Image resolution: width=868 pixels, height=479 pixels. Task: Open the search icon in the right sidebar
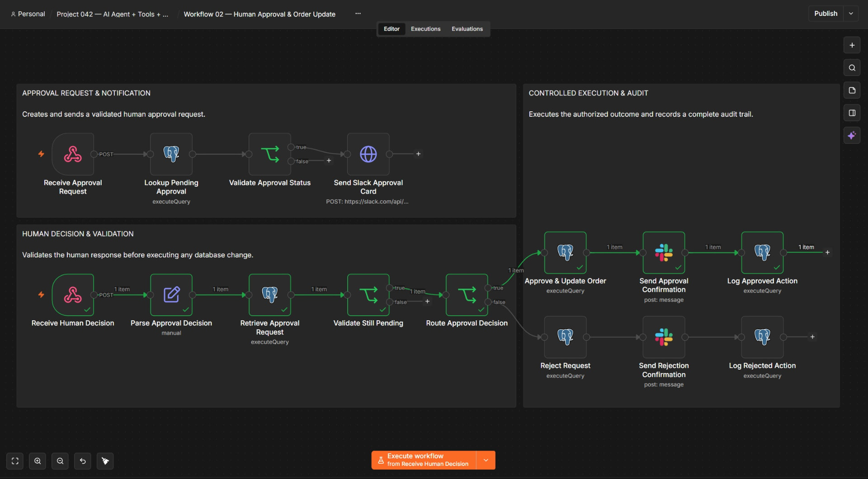pos(852,68)
